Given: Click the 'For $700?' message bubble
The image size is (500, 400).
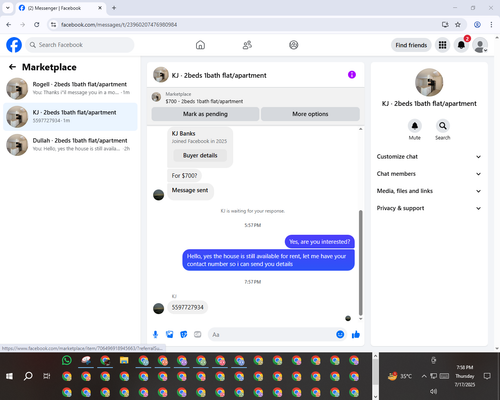Looking at the screenshot, I should [x=184, y=175].
